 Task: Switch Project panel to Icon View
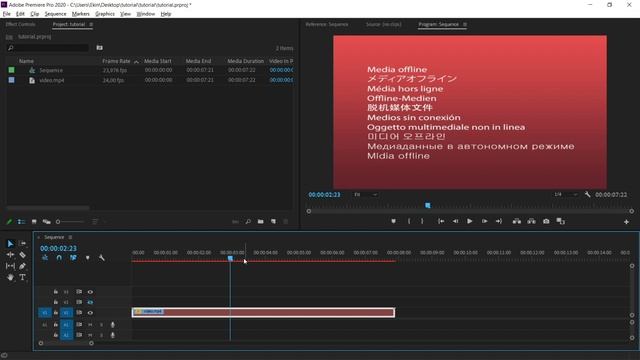coord(34,222)
